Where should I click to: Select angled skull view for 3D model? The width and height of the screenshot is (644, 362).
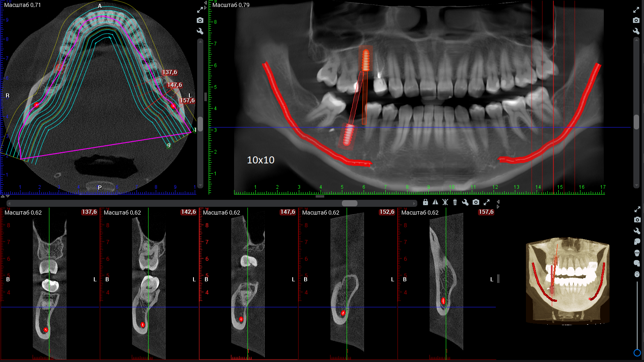tap(637, 263)
